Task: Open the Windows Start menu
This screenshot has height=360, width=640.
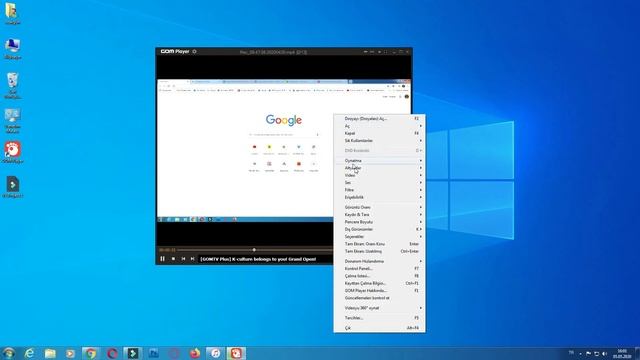Action: 8,353
